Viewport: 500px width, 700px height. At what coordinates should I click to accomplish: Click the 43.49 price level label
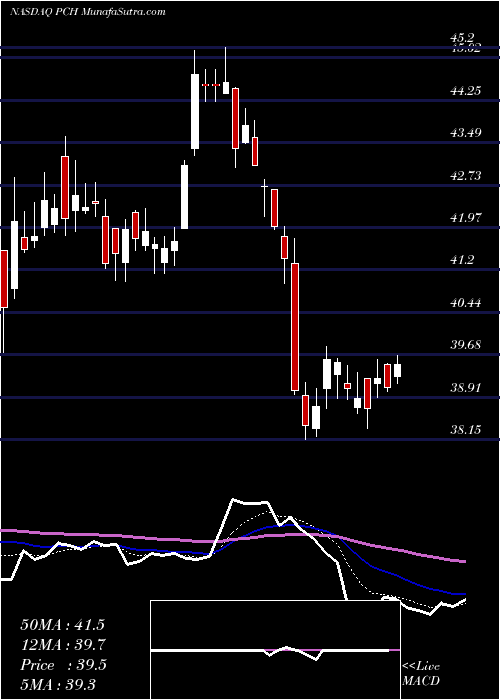(x=466, y=133)
